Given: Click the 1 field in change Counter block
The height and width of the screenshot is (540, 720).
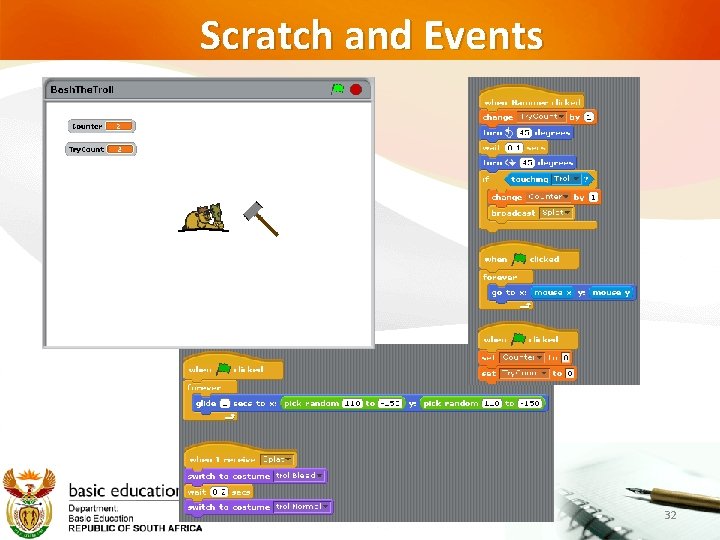Looking at the screenshot, I should coord(593,197).
